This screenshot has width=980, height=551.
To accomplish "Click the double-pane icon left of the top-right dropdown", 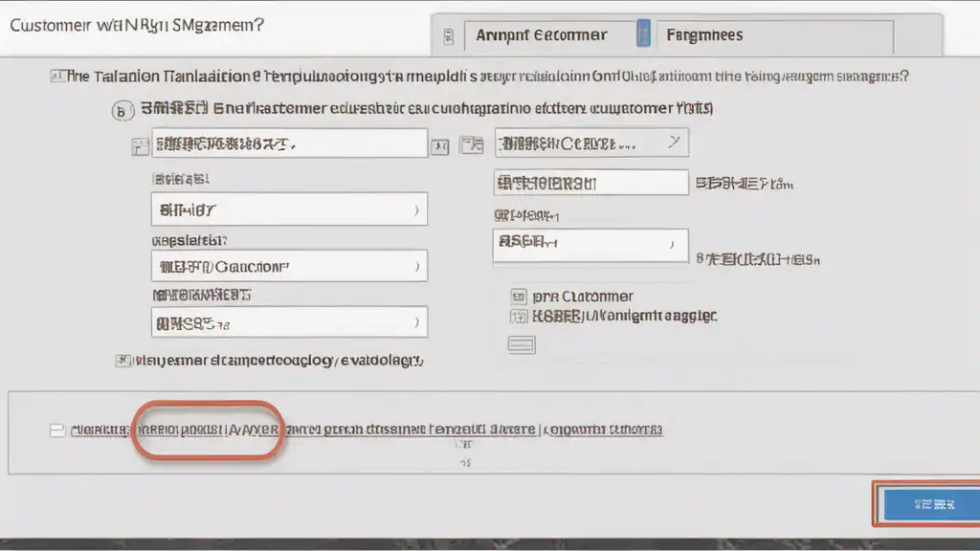I will 472,145.
